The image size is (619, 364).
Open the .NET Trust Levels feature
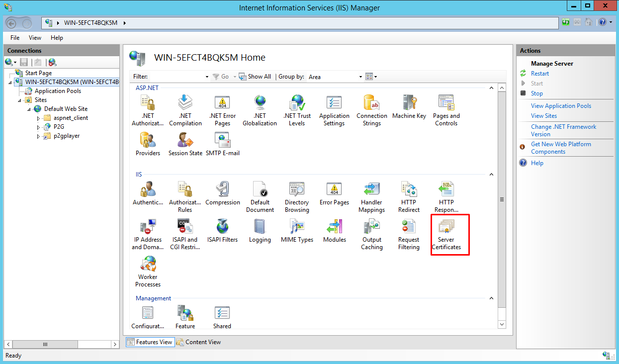pyautogui.click(x=297, y=110)
